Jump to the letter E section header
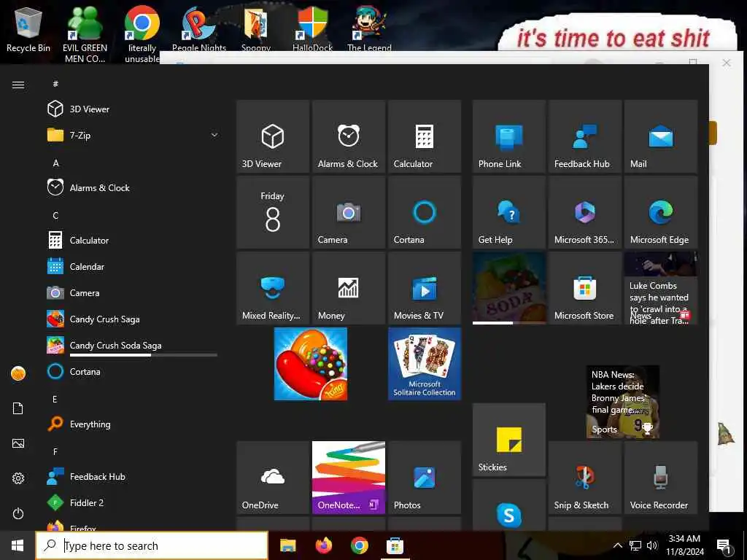The height and width of the screenshot is (560, 747). (55, 399)
